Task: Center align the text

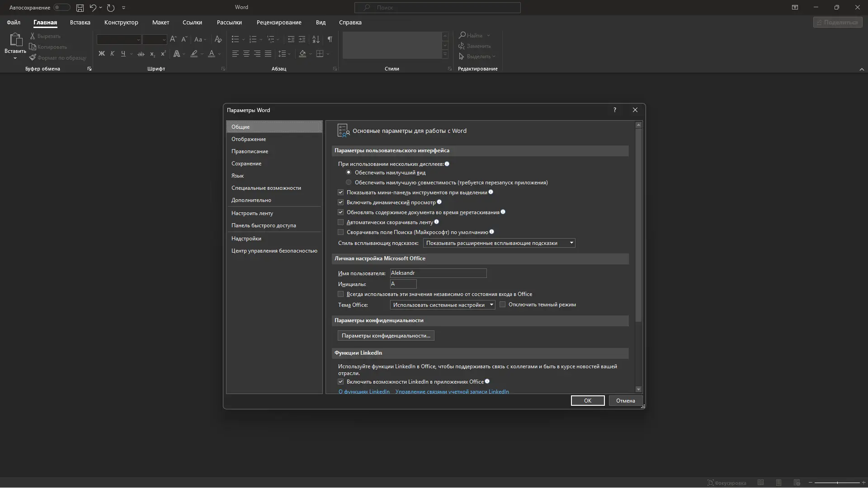Action: tap(246, 54)
